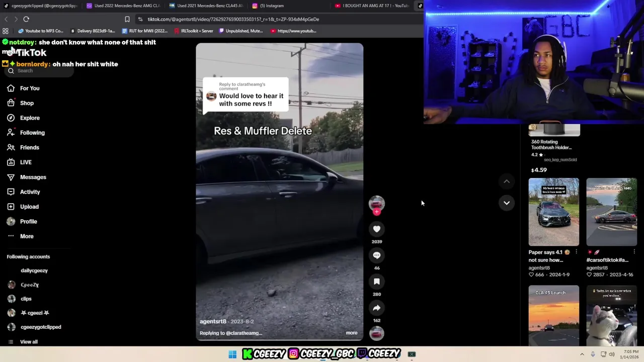Open the spinning sound disc icon
The image size is (644, 362).
(x=377, y=333)
